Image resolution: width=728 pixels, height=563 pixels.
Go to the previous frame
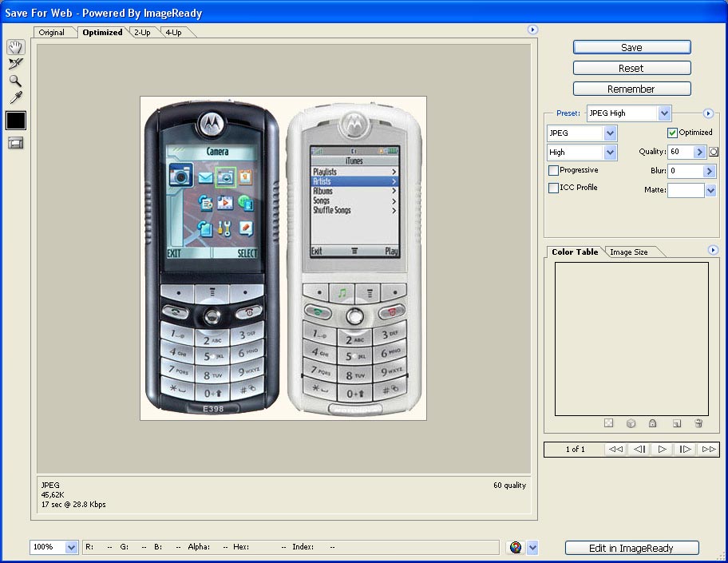point(639,449)
